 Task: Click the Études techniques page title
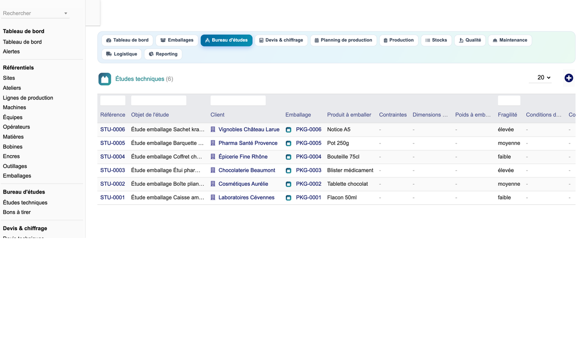pyautogui.click(x=140, y=79)
